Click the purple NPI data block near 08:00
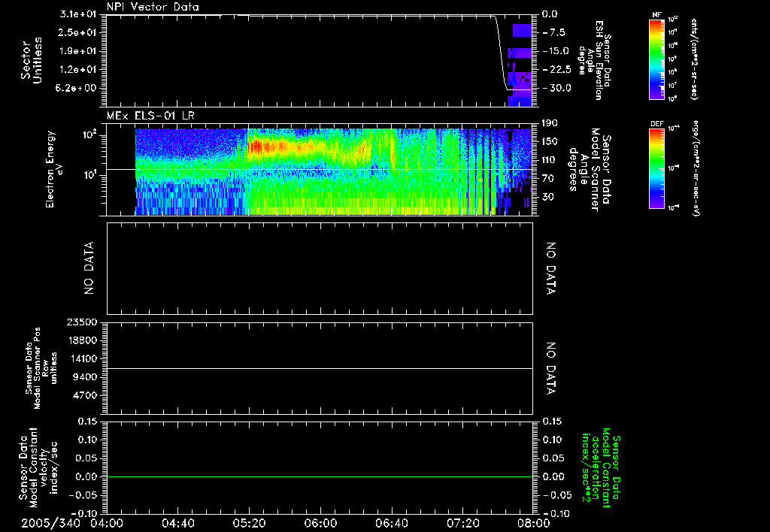This screenshot has width=770, height=532. (x=522, y=30)
